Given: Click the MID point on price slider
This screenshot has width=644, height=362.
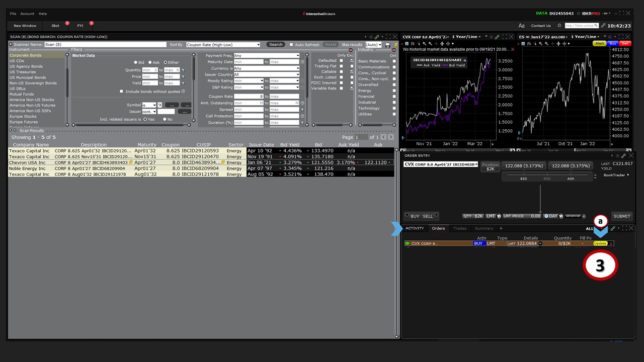Looking at the screenshot, I should tap(547, 178).
